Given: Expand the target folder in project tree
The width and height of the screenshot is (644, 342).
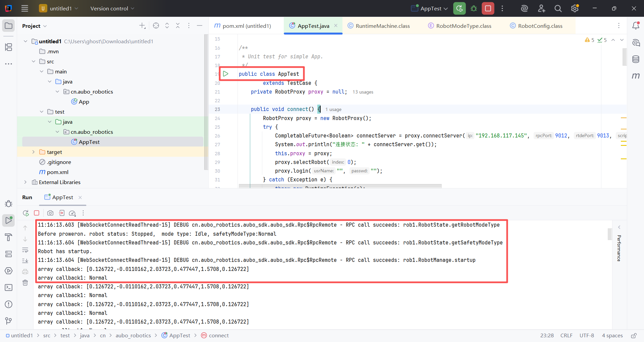Looking at the screenshot, I should (33, 152).
